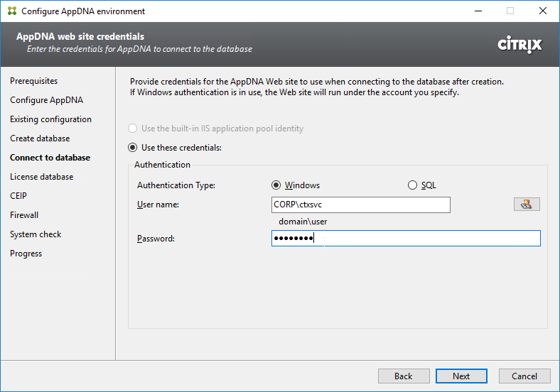Open the System check step
This screenshot has width=560, height=392.
point(36,234)
